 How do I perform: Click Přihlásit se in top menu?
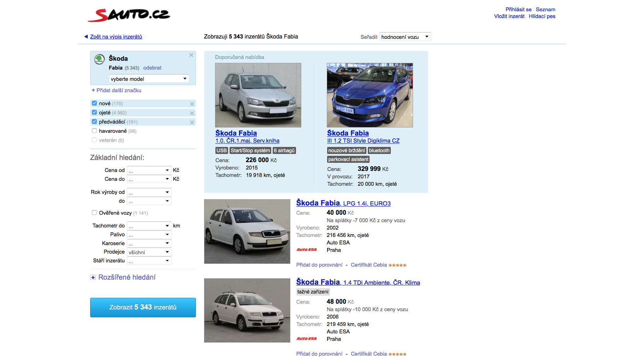[x=518, y=10]
